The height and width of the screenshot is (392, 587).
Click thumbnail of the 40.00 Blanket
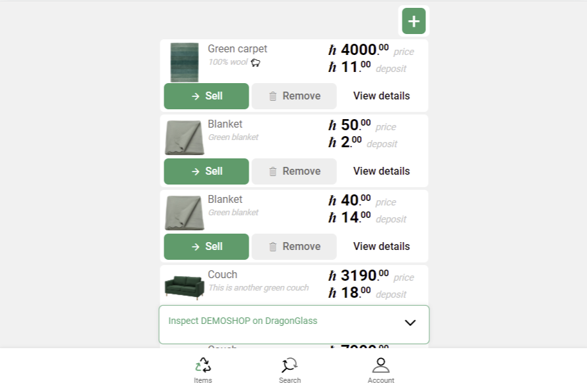[185, 213]
